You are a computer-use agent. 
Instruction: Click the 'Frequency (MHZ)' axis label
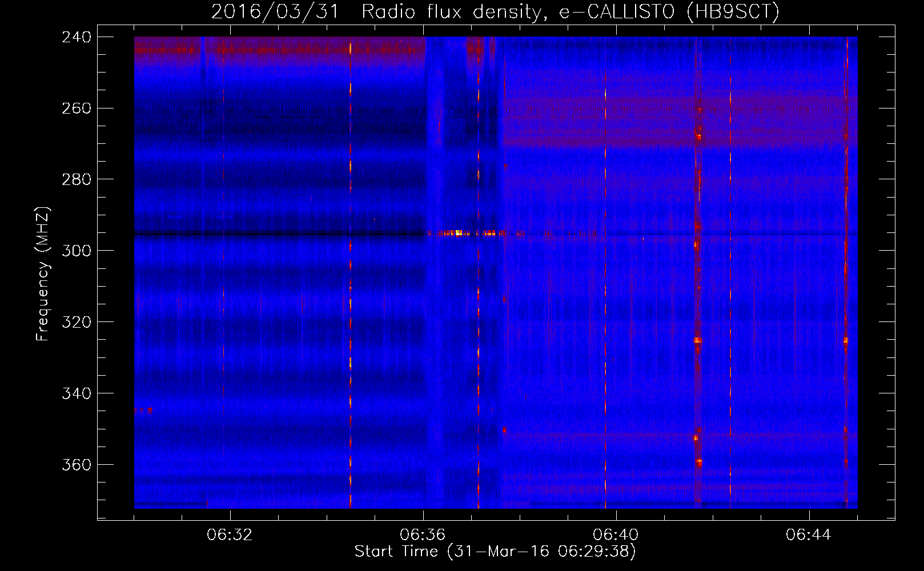42,274
